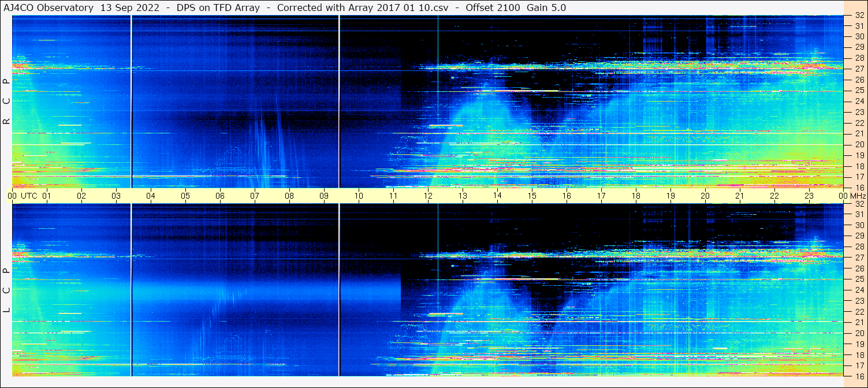Click the 20 MHz tick on RCP frequency scale
Viewport: 868px width, 388px height.
pyautogui.click(x=859, y=144)
